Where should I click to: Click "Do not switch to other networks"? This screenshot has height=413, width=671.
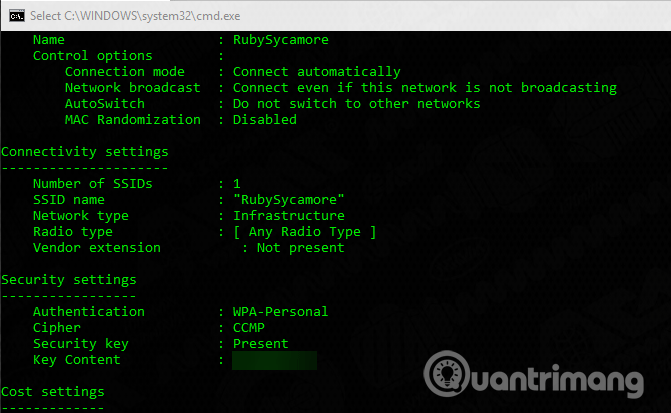coord(356,104)
